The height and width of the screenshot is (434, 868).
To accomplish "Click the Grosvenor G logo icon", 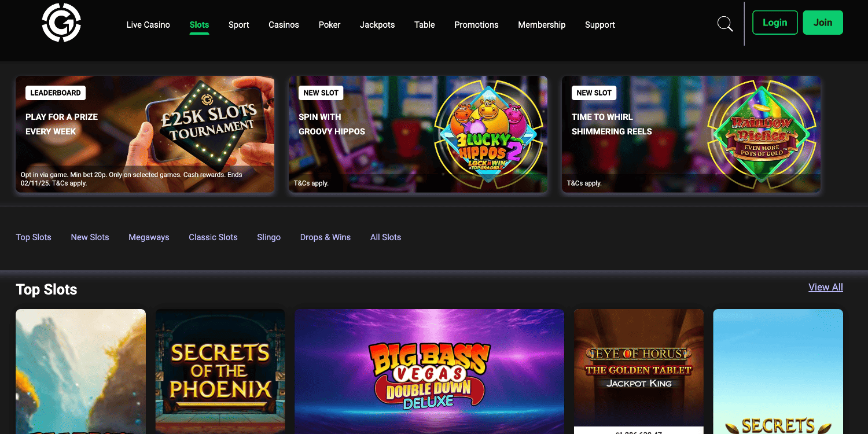I will [x=61, y=23].
